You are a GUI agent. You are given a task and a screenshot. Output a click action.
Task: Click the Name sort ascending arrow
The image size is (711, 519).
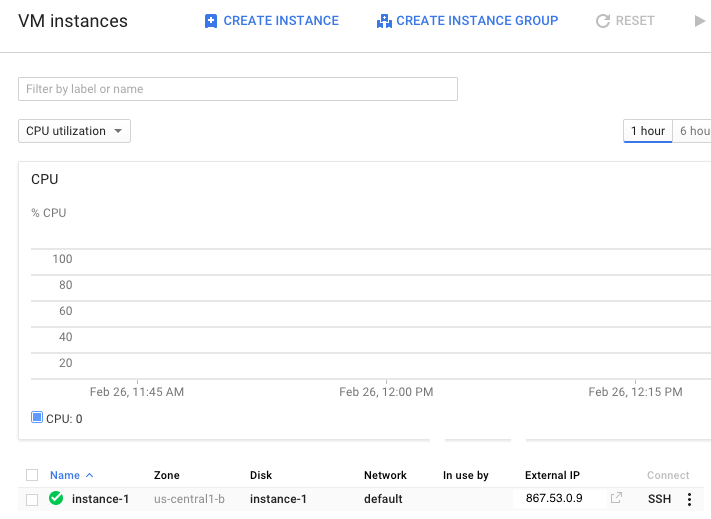[89, 475]
